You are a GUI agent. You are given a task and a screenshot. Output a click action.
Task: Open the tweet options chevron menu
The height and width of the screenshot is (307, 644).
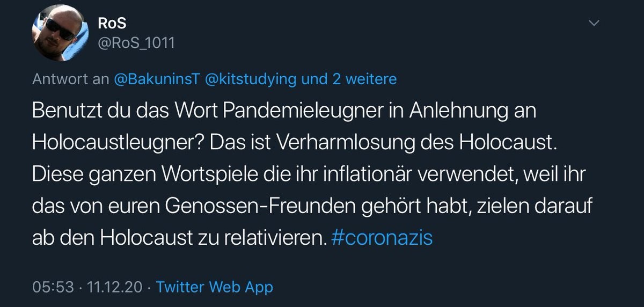tap(594, 23)
